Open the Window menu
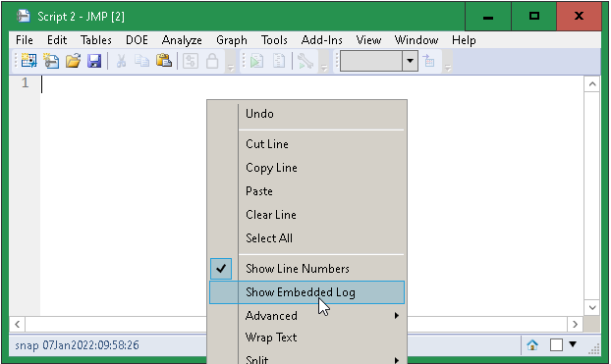 pyautogui.click(x=417, y=40)
